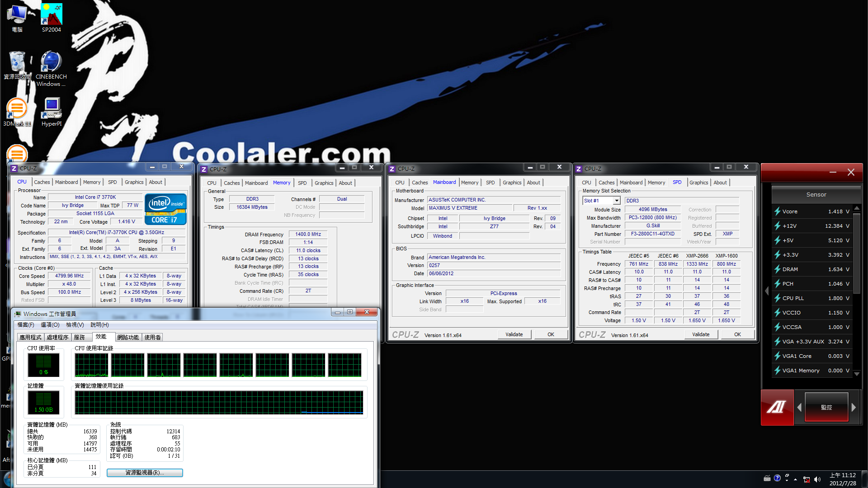Click the volume speaker tray icon
The width and height of the screenshot is (868, 488).
tap(817, 479)
